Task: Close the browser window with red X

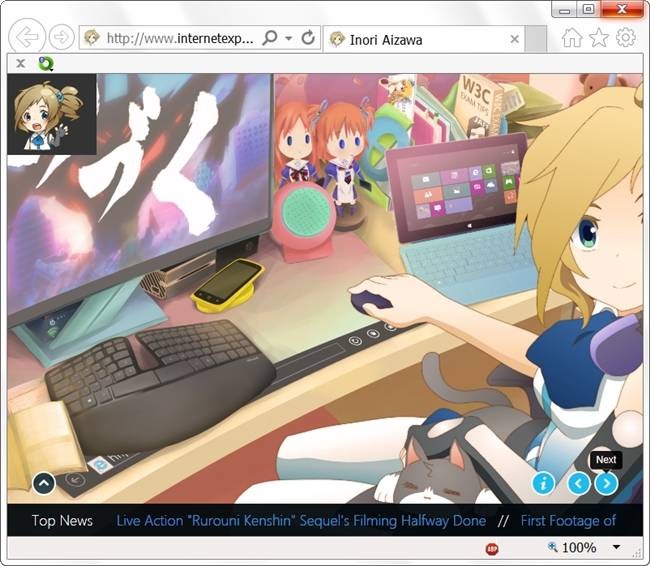Action: (x=622, y=10)
